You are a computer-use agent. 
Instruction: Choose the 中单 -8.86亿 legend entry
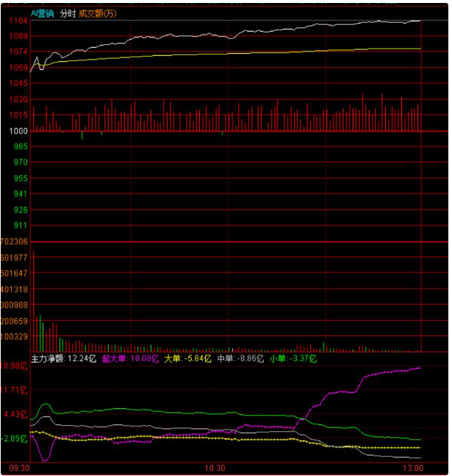[x=240, y=359]
